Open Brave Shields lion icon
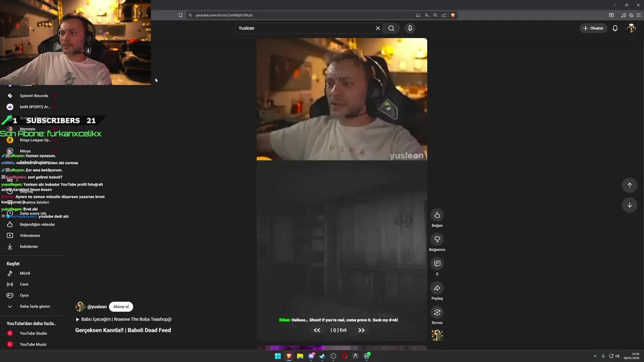This screenshot has width=644, height=362. click(x=453, y=15)
